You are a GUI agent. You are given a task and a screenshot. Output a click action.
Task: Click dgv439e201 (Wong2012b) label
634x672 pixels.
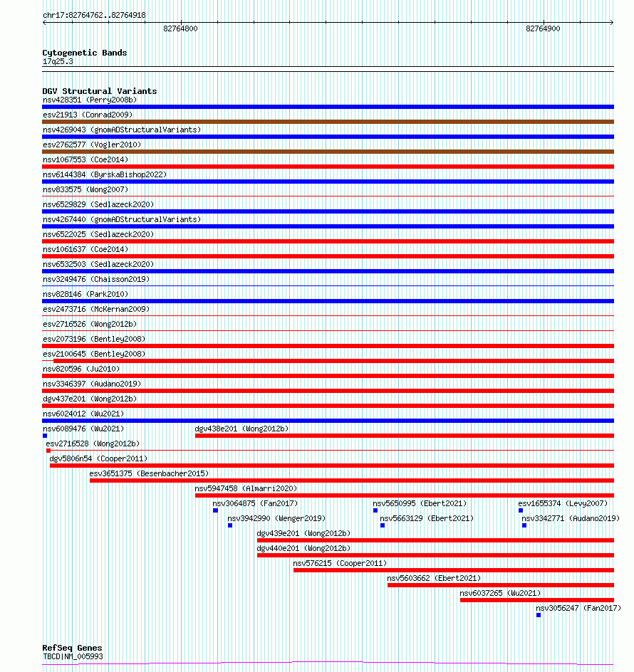point(303,534)
